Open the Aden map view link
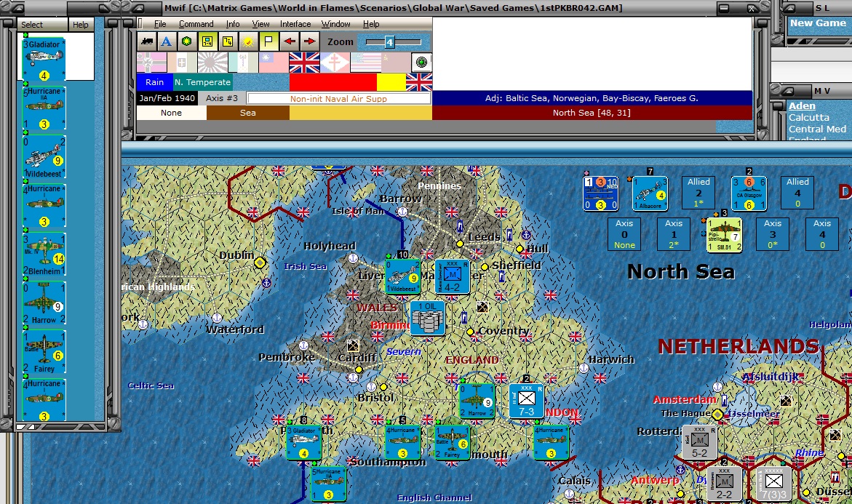 coord(802,106)
